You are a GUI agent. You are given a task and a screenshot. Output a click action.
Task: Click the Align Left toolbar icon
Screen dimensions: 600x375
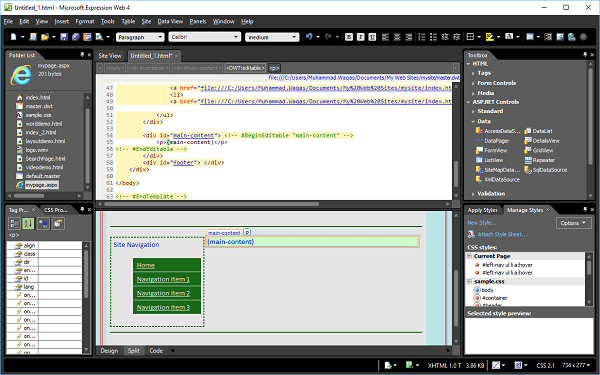[x=385, y=37]
